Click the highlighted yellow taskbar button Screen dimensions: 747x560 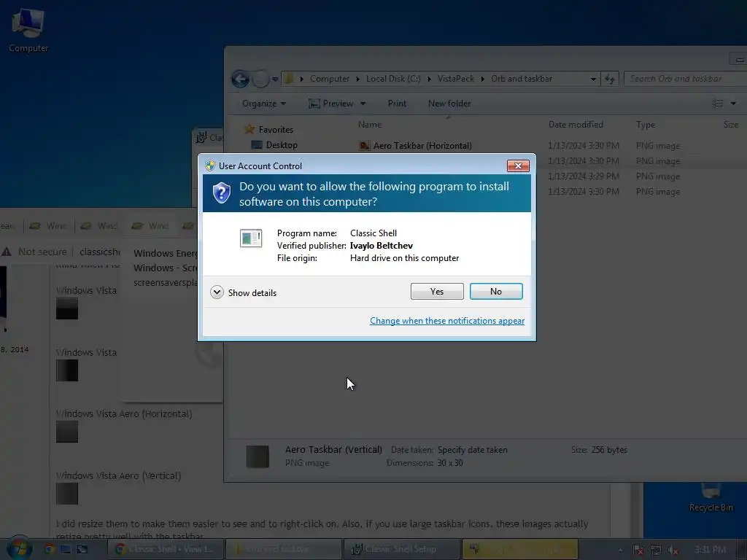pyautogui.click(x=519, y=549)
